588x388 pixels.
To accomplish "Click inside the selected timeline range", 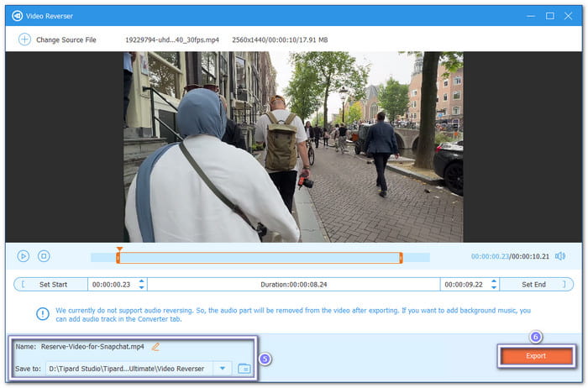I will point(260,258).
